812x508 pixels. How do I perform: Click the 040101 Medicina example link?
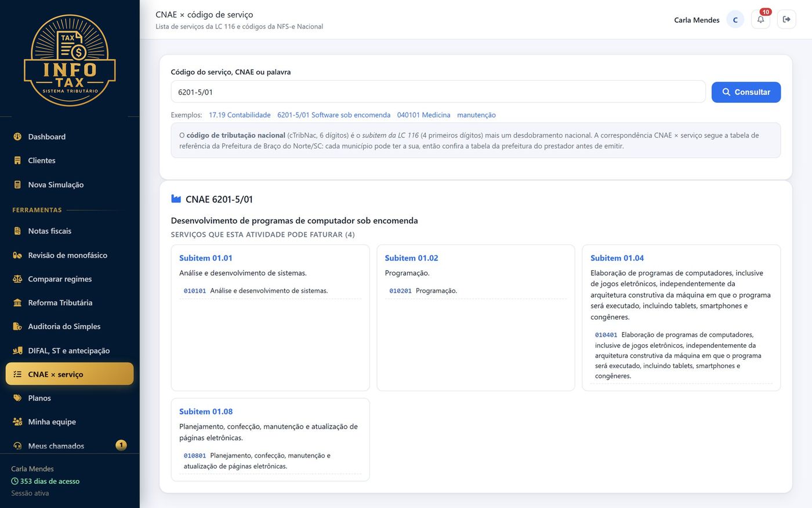pyautogui.click(x=423, y=115)
